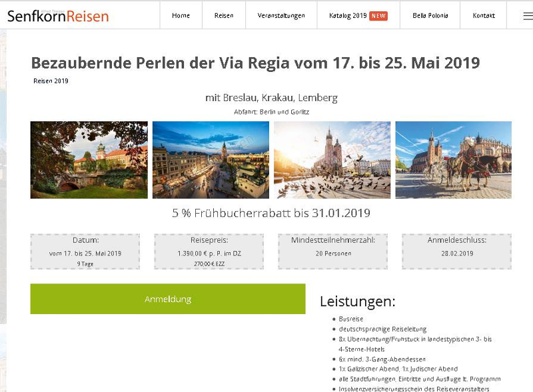Click the Bezaubernde Perlen der Via Regia heading
The image size is (533, 392).
pyautogui.click(x=255, y=63)
